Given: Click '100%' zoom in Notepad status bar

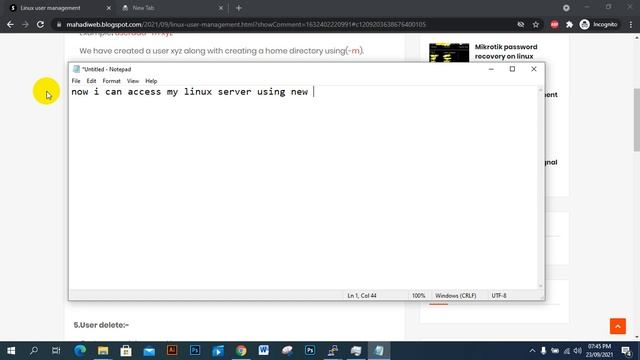Looking at the screenshot, I should (418, 296).
